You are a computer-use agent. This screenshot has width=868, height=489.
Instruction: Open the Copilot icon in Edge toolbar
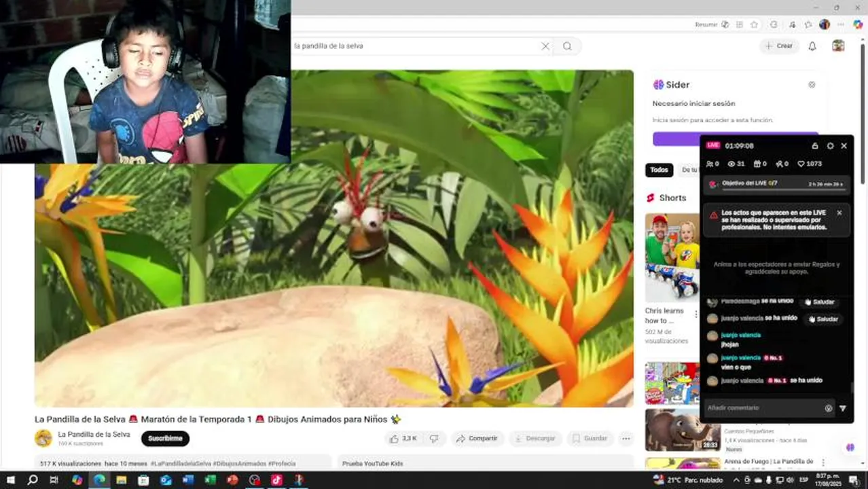pyautogui.click(x=858, y=24)
